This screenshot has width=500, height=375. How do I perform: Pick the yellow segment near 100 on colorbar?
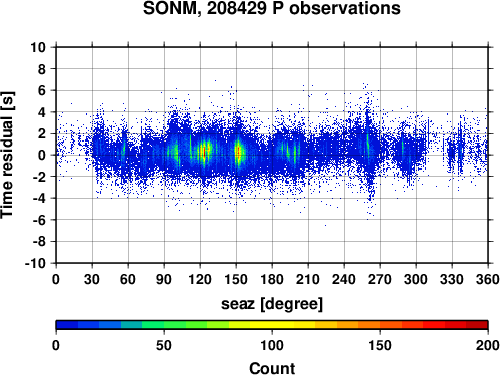pos(272,325)
